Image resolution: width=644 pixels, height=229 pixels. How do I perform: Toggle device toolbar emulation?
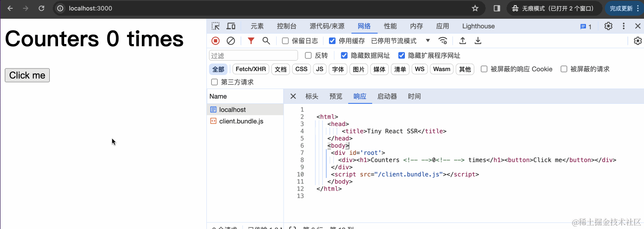coord(231,26)
